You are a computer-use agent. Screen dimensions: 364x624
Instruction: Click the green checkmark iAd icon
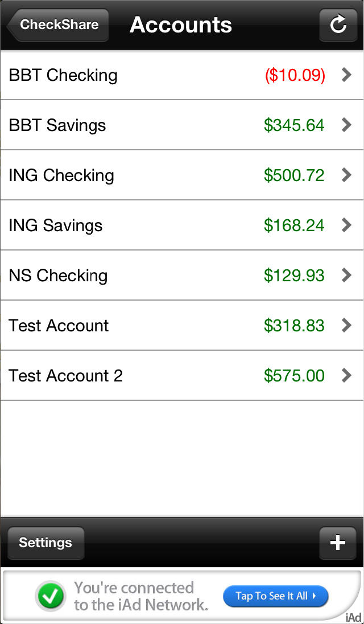click(x=51, y=596)
